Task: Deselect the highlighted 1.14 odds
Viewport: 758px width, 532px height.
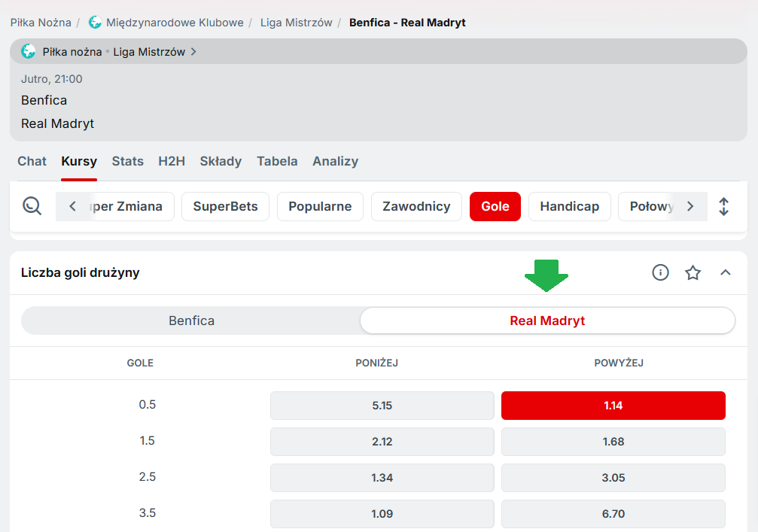Action: click(613, 406)
